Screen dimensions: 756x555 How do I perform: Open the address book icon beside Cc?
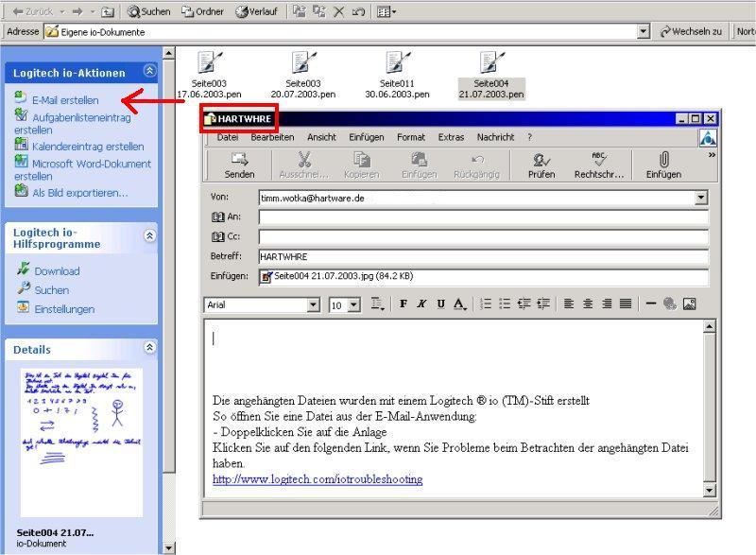218,236
